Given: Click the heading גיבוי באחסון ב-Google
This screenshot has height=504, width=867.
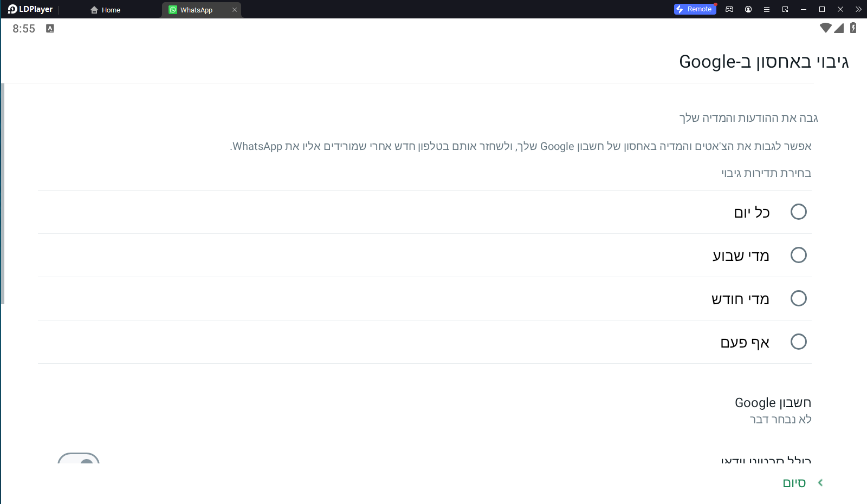Looking at the screenshot, I should (764, 62).
